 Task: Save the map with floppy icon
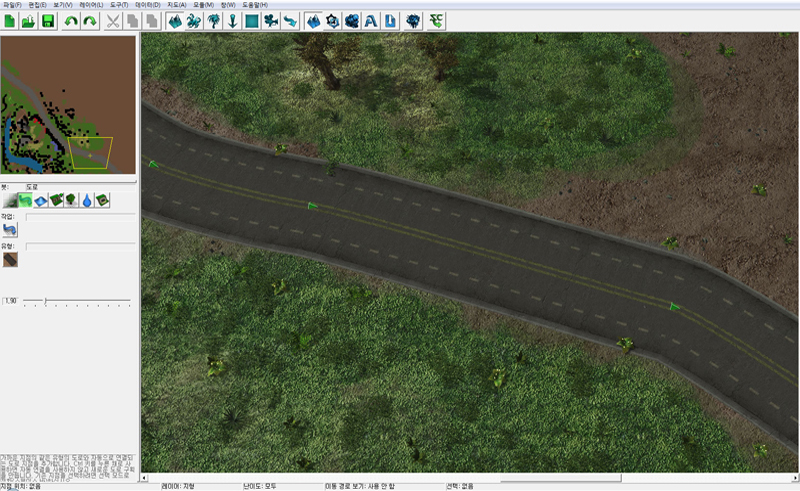click(x=48, y=21)
